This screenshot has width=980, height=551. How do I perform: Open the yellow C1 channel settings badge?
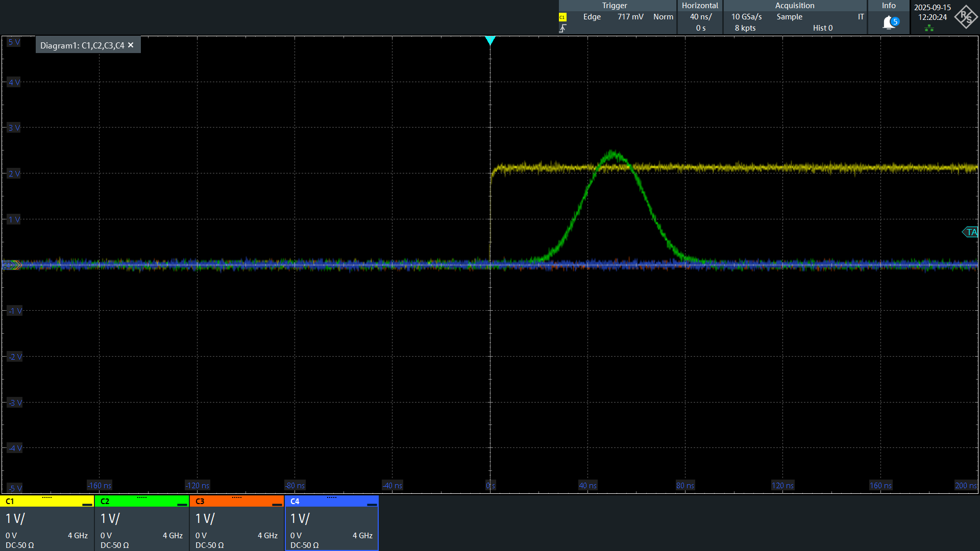point(46,502)
